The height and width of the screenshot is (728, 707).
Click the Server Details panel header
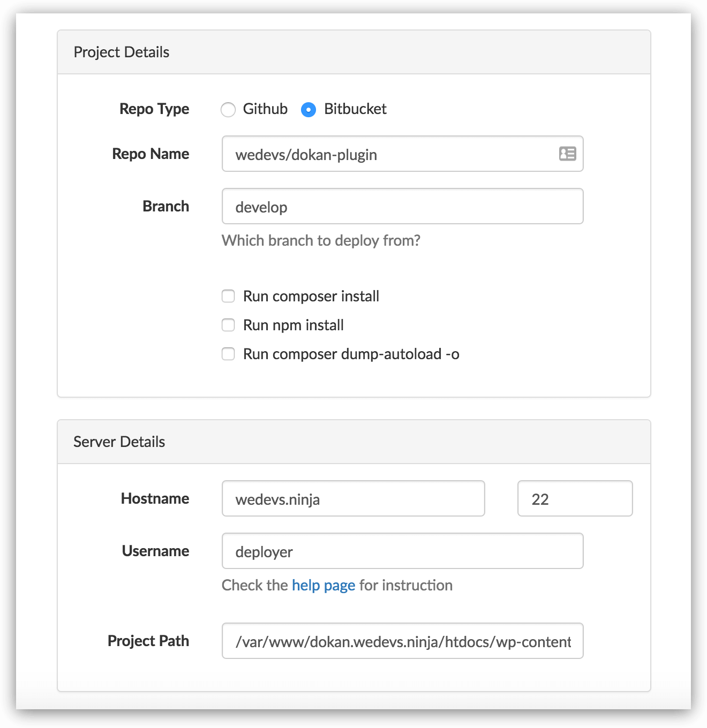(354, 442)
